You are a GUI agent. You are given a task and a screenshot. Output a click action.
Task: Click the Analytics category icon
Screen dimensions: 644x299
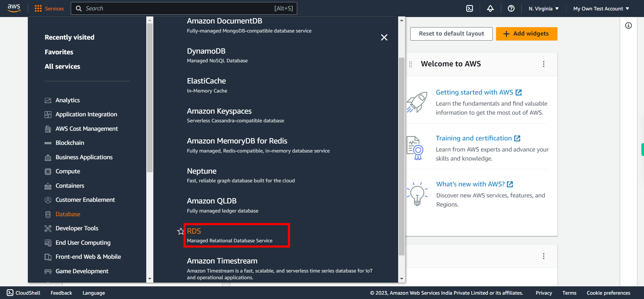click(48, 100)
